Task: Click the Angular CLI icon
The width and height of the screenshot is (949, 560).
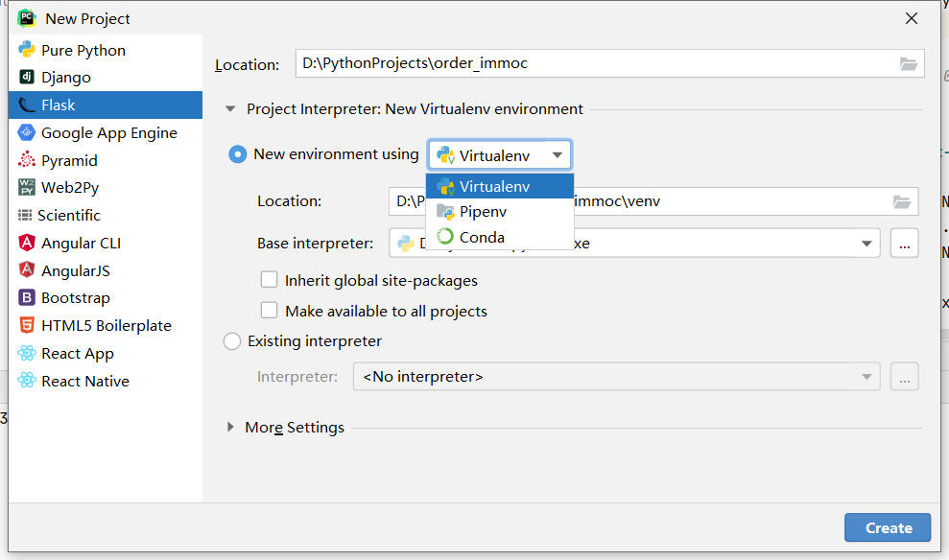Action: (27, 244)
